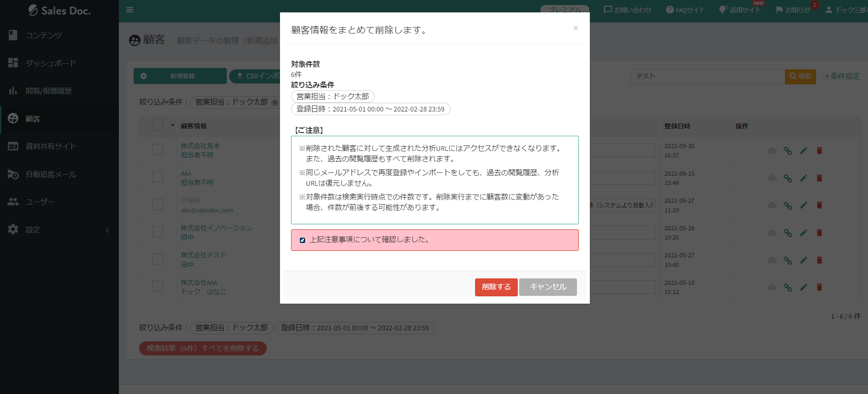Check the abc@salesdoc.com row checkbox

click(x=158, y=205)
